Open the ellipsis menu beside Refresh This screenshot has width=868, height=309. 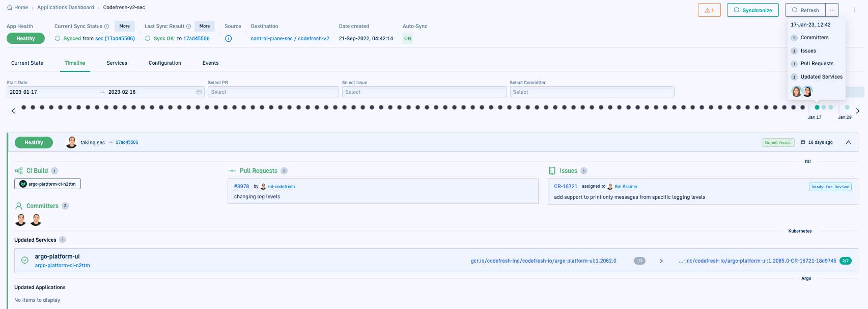[x=832, y=10]
